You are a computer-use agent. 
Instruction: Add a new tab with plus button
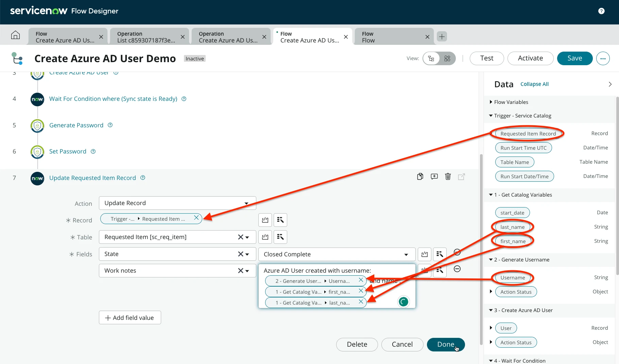point(442,37)
